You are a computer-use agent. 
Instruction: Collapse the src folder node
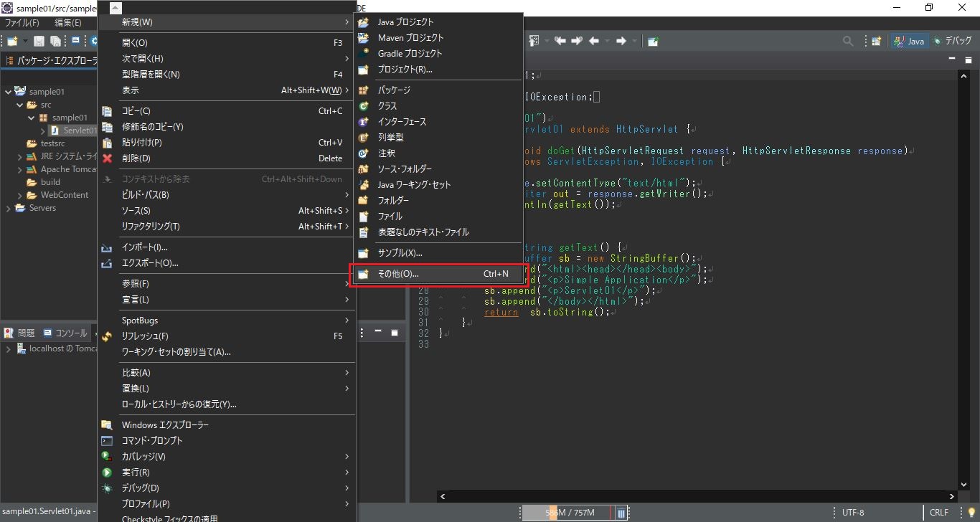[x=19, y=105]
